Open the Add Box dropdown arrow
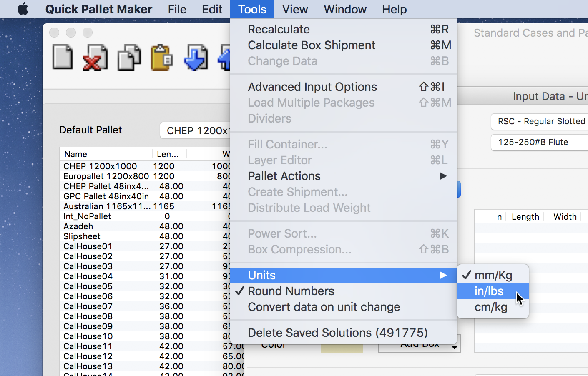Image resolution: width=588 pixels, height=376 pixels. click(x=455, y=347)
